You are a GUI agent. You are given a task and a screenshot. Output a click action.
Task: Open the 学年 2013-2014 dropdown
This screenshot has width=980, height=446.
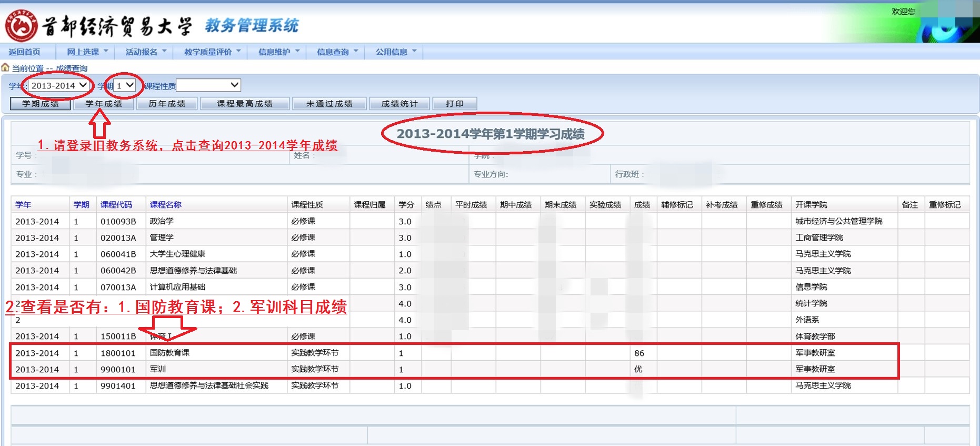[x=58, y=85]
